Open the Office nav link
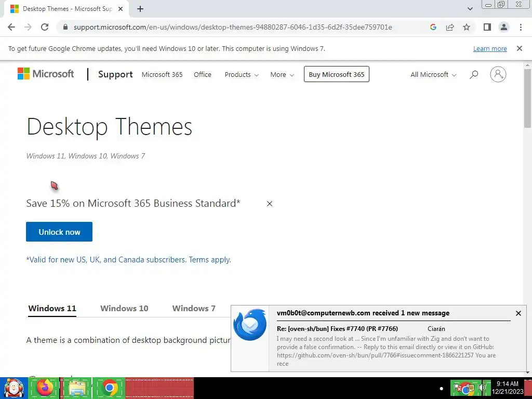 203,74
